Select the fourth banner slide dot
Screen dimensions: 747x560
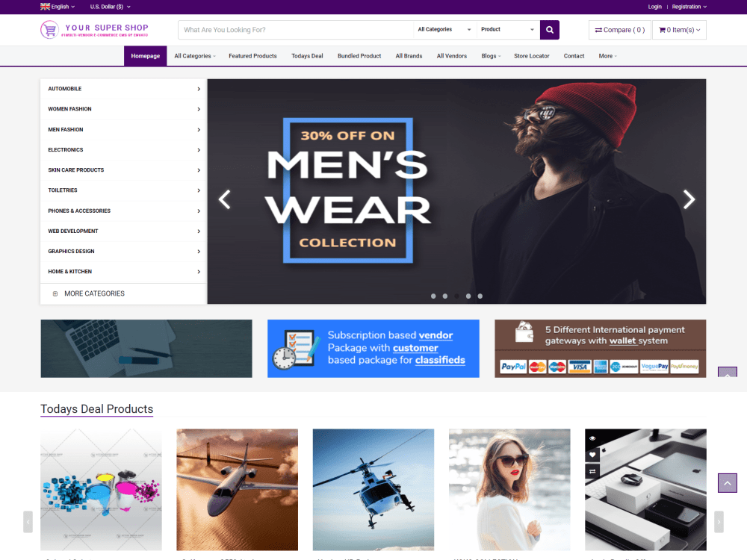tap(468, 296)
